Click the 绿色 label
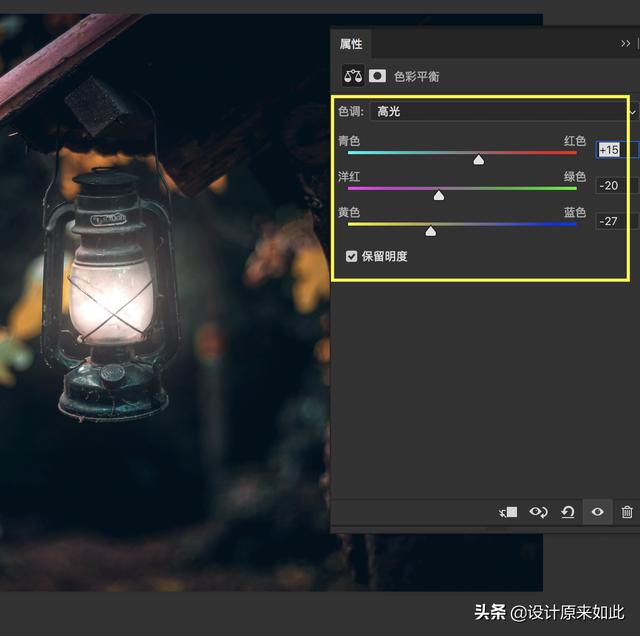 click(x=575, y=176)
